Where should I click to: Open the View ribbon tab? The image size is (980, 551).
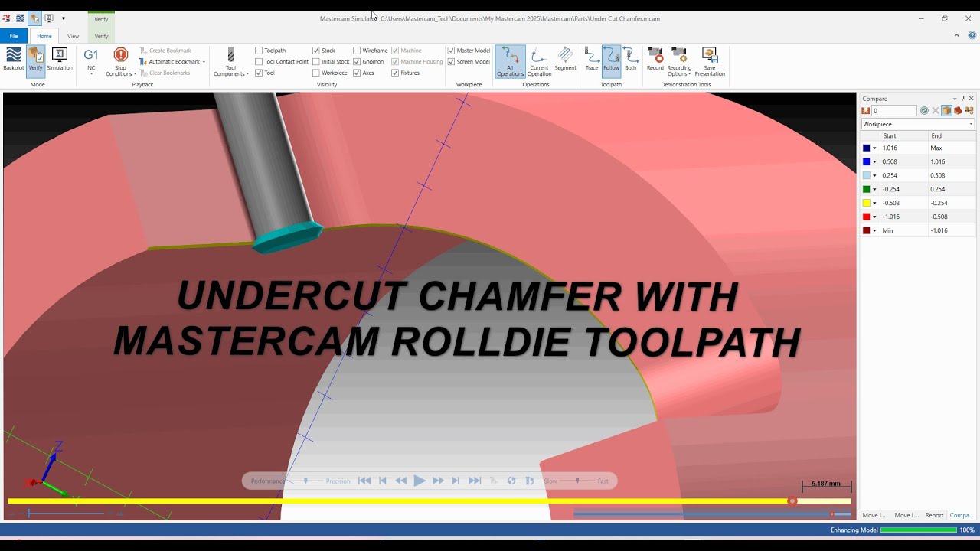(x=73, y=36)
